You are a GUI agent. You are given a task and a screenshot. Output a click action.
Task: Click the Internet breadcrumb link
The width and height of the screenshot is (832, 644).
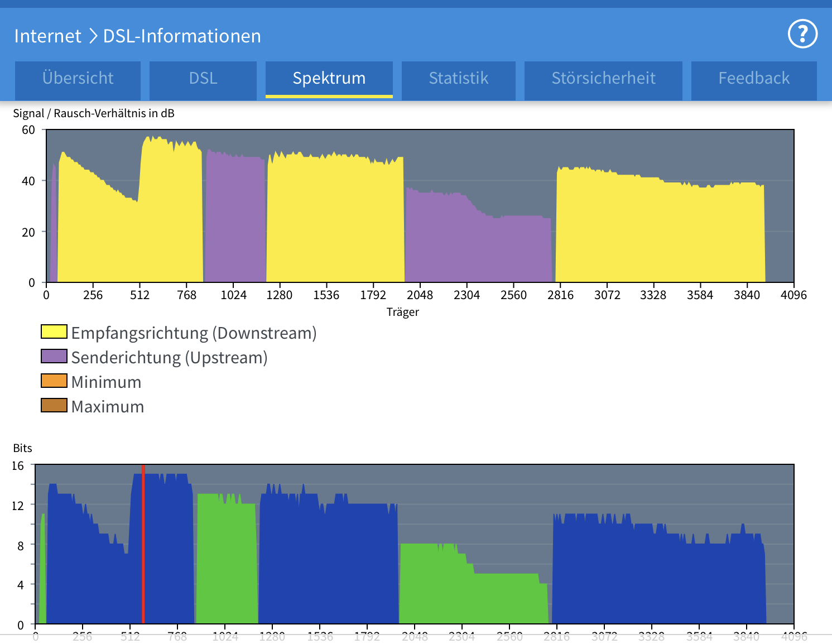click(48, 36)
